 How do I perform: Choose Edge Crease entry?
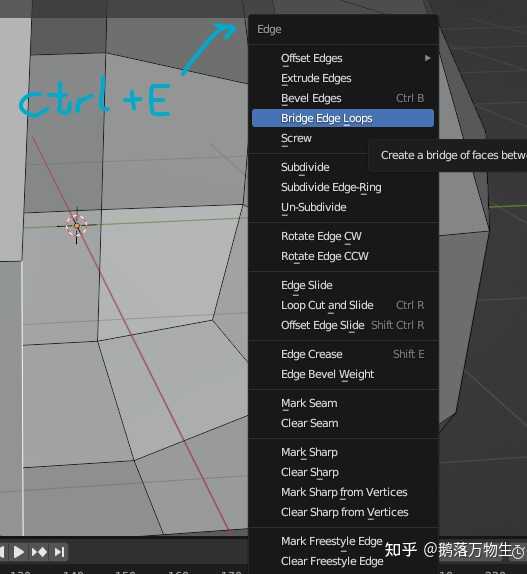343,354
